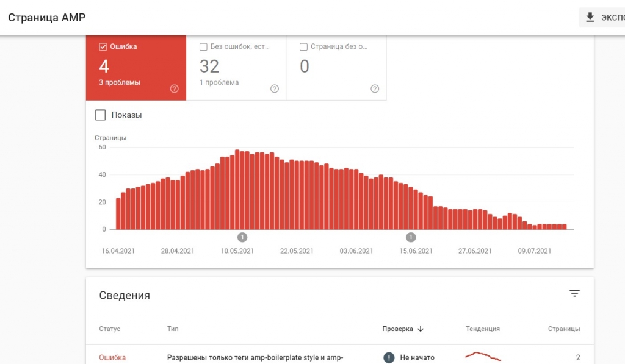Click the exclamation icon beside Не начато
The image size is (625, 364).
point(389,358)
